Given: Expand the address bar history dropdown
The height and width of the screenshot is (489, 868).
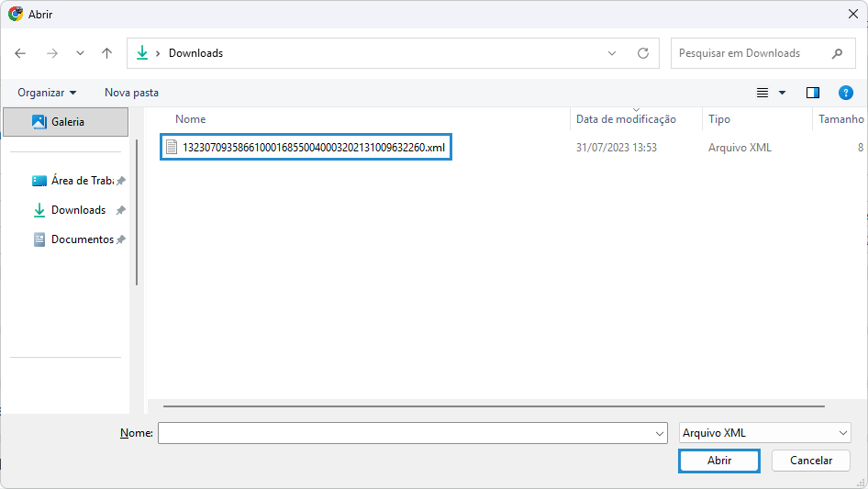Looking at the screenshot, I should (x=612, y=53).
